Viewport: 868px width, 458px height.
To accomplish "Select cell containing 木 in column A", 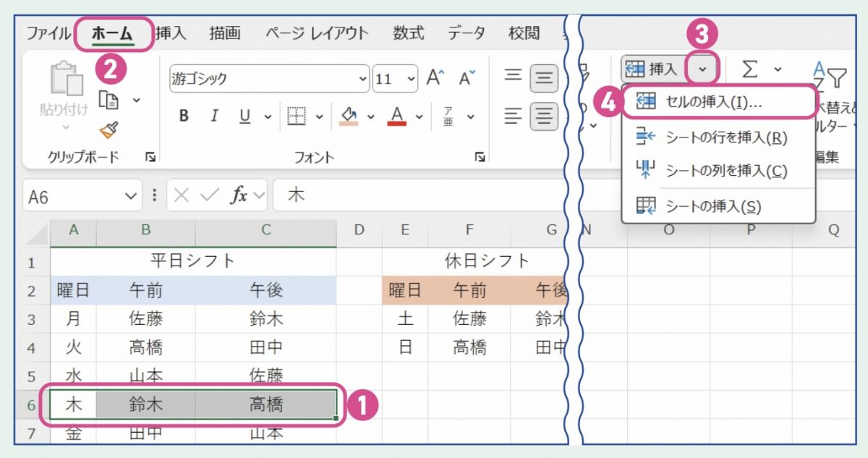I will pos(73,405).
